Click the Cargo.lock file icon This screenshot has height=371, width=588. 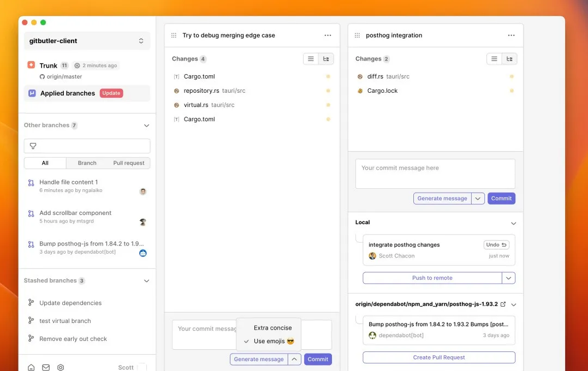[360, 91]
